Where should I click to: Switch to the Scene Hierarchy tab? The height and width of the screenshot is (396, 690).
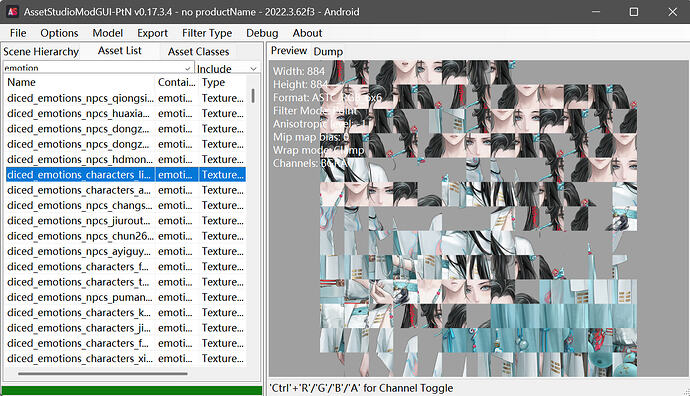(x=41, y=51)
